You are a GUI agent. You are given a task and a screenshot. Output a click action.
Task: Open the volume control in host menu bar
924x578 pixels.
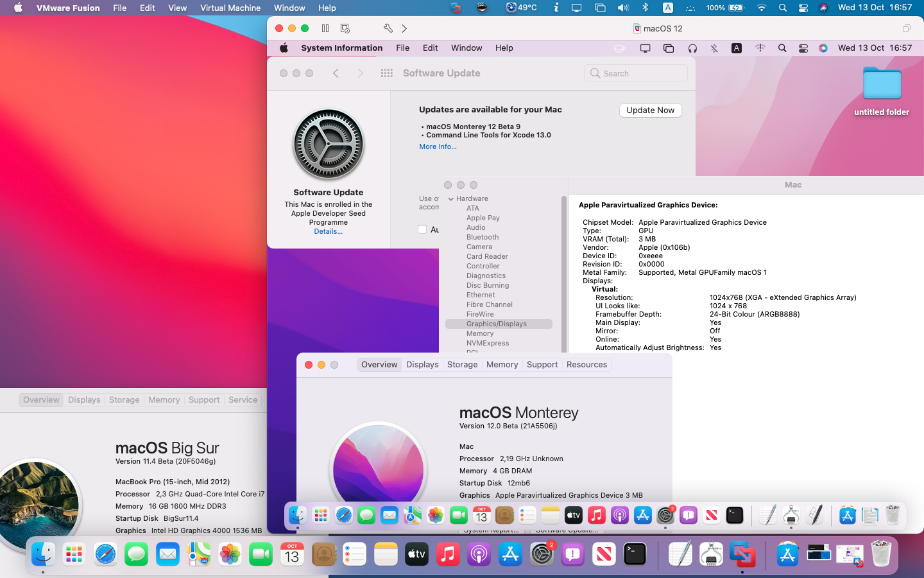(x=623, y=8)
